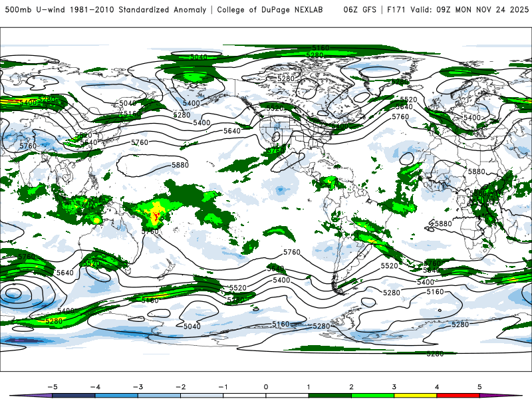532x399 pixels.
Task: Click the 'F171 Valid: 09Z MON NOV 24 2025' text
Action: click(x=458, y=9)
